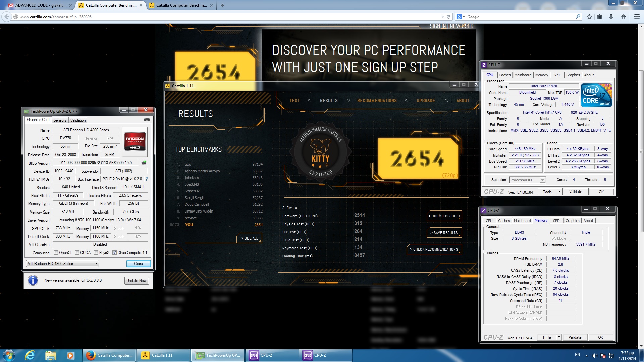Click the Intel Core i7 logo in CPU-Z
This screenshot has width=644, height=362.
click(x=597, y=95)
